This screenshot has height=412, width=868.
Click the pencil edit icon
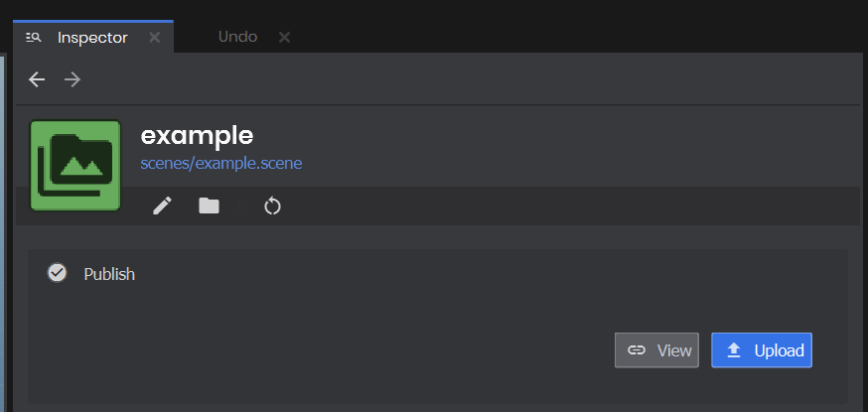pyautogui.click(x=162, y=206)
